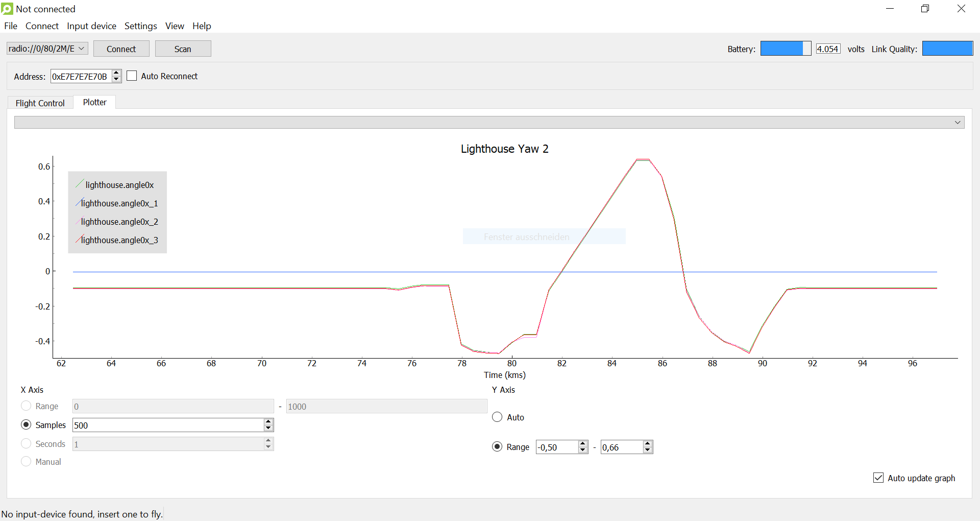
Task: Select the X Axis Samples radio button
Action: 26,424
